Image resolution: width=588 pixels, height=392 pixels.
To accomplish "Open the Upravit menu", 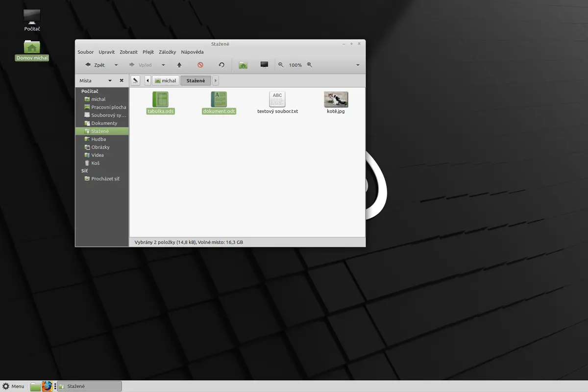I will pyautogui.click(x=106, y=52).
